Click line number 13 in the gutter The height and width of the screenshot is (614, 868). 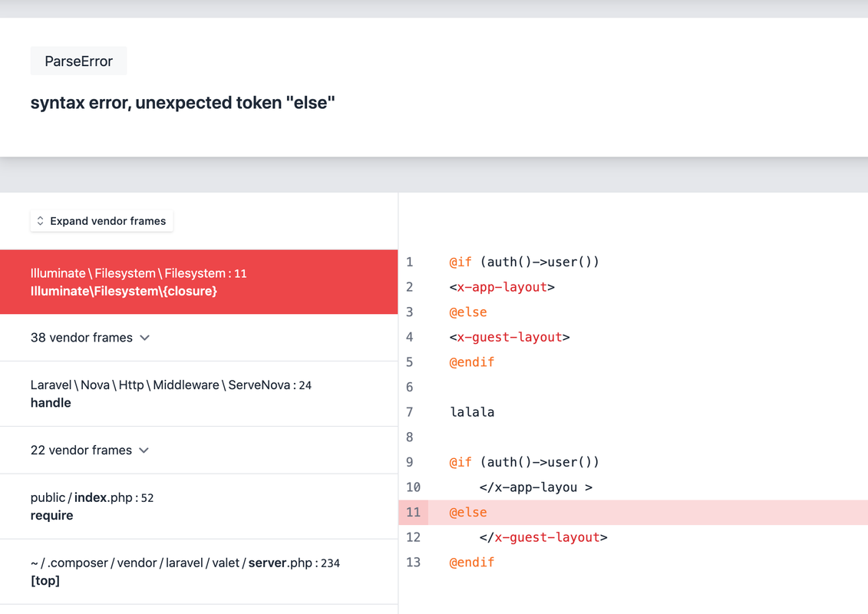(414, 563)
